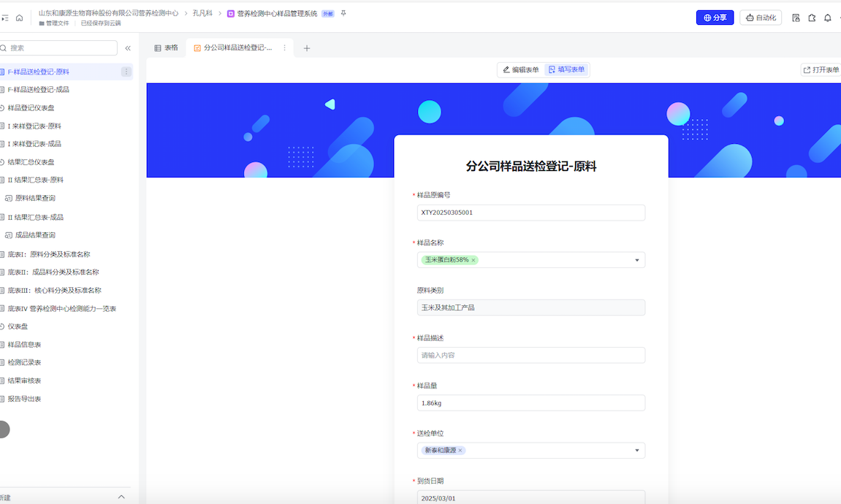The image size is (841, 504).
Task: Switch to 填写表单 mode
Action: coord(567,70)
